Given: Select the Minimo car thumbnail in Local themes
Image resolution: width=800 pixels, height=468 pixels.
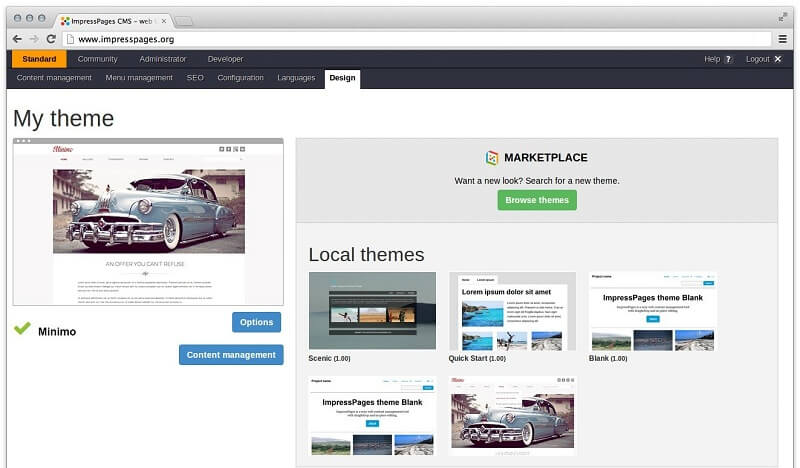Looking at the screenshot, I should pyautogui.click(x=512, y=416).
